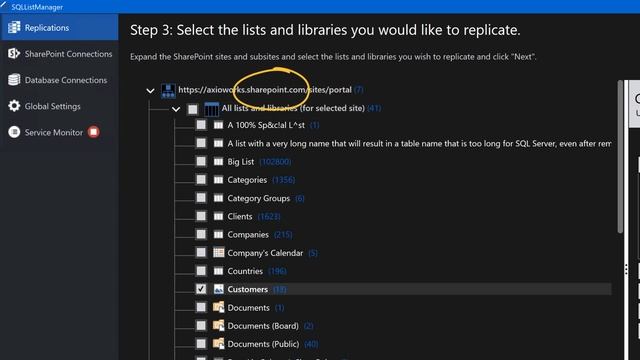640x360 pixels.
Task: Open Database Connections section
Action: pyautogui.click(x=59, y=80)
